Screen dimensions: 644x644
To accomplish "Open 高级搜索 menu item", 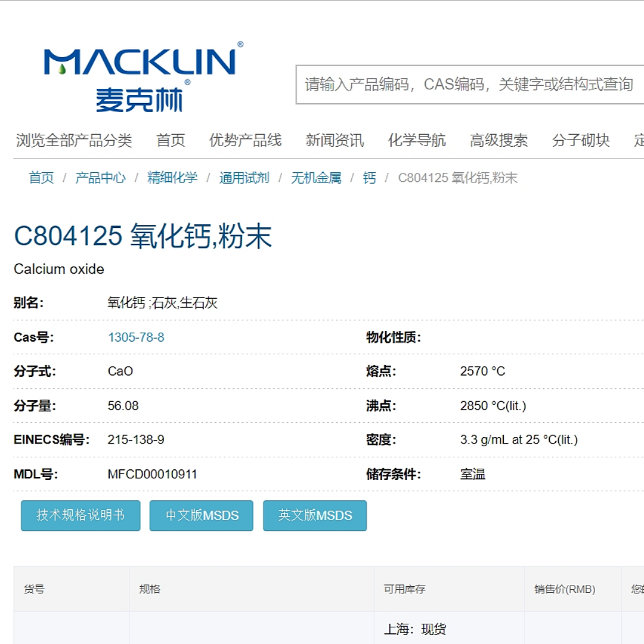I will (499, 140).
